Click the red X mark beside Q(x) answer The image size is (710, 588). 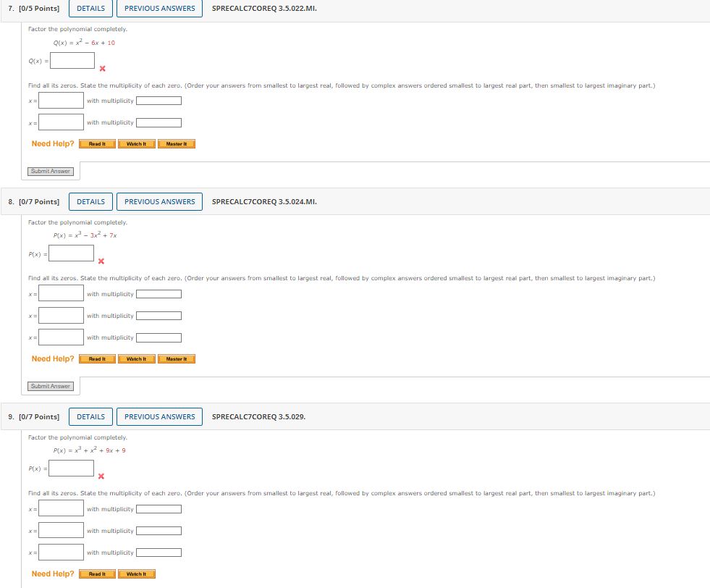(101, 69)
